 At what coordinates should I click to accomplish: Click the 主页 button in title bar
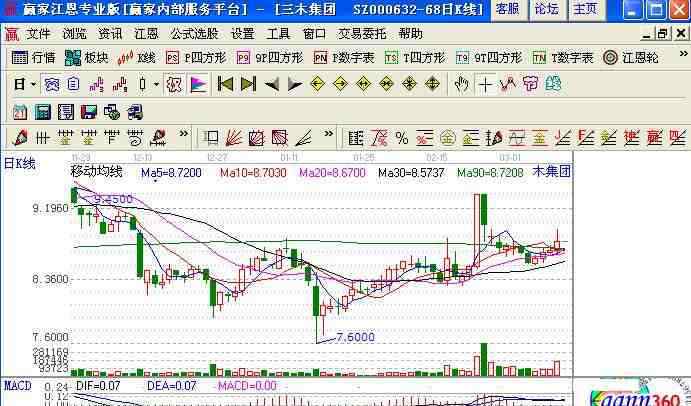tap(585, 9)
